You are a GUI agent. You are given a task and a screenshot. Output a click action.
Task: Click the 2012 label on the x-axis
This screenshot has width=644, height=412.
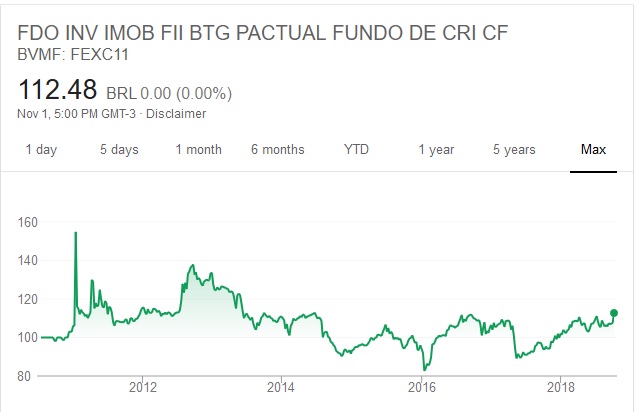[144, 387]
